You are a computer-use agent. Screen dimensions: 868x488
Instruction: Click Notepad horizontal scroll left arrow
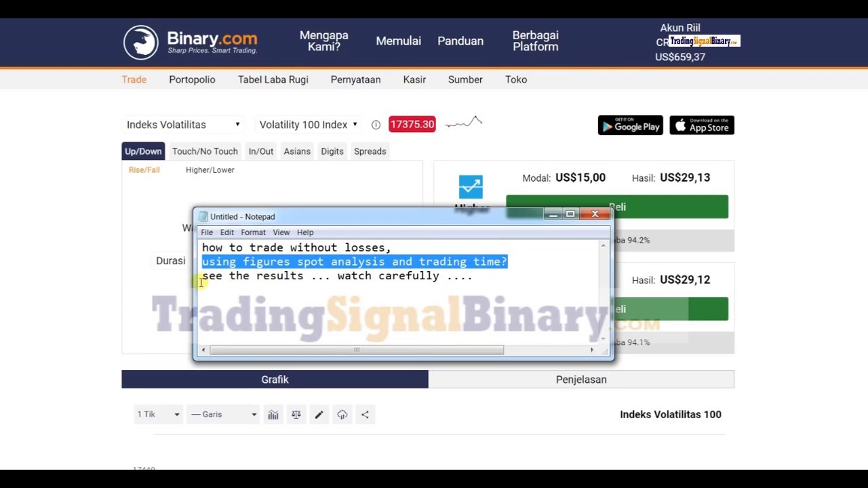point(203,350)
